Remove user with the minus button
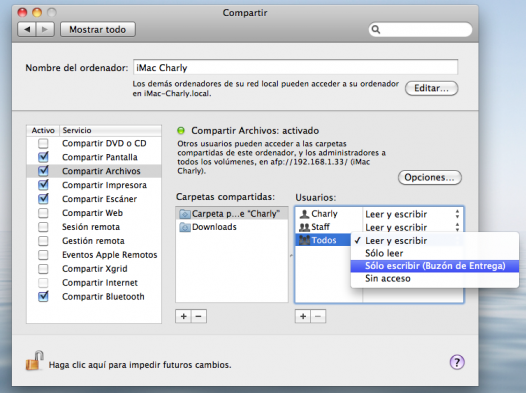Screen dimensions: 526x393 (318, 316)
